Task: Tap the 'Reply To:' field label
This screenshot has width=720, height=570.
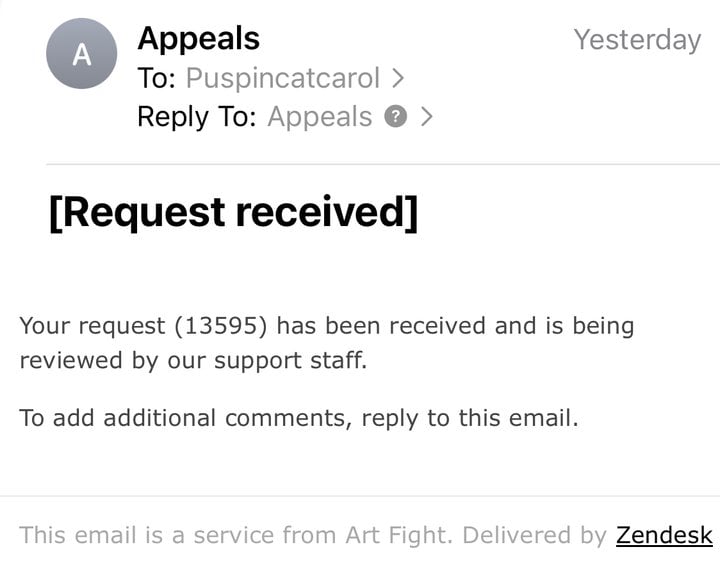Action: coord(197,116)
